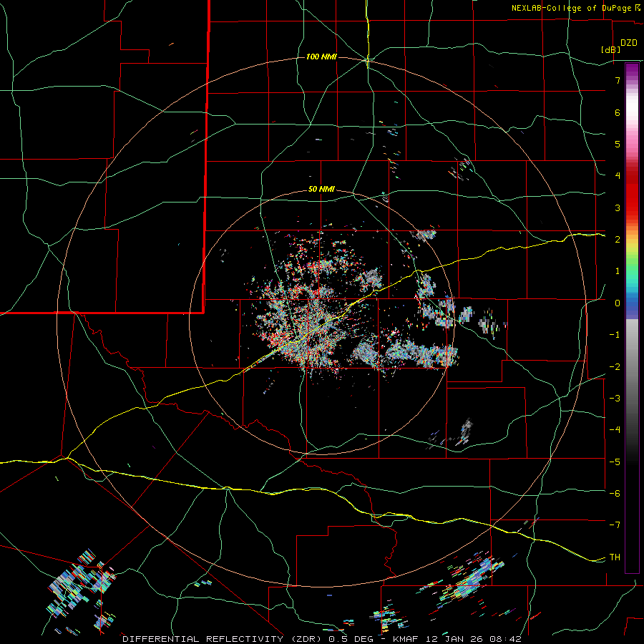Viewport: 644px width, 644px height.
Task: Click the 3 value on color scale
Action: (x=618, y=208)
